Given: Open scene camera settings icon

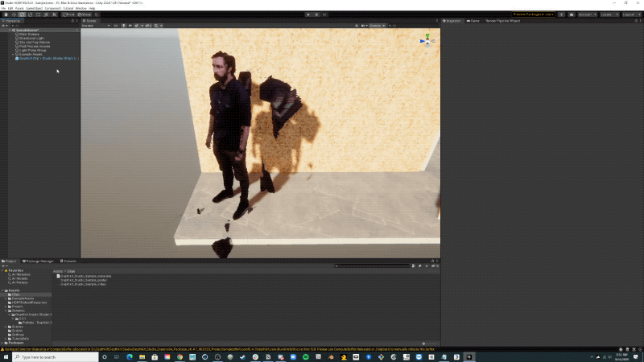Looking at the screenshot, I should [364, 26].
